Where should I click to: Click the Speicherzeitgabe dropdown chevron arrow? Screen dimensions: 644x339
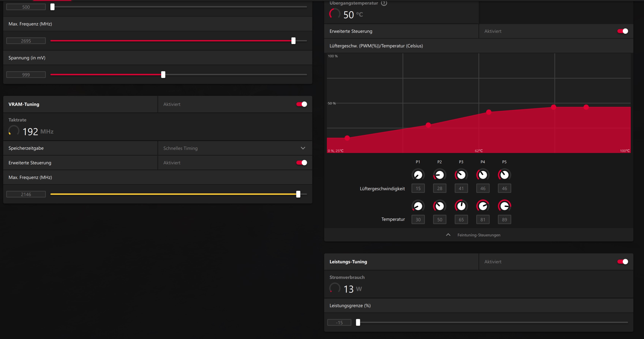[303, 148]
